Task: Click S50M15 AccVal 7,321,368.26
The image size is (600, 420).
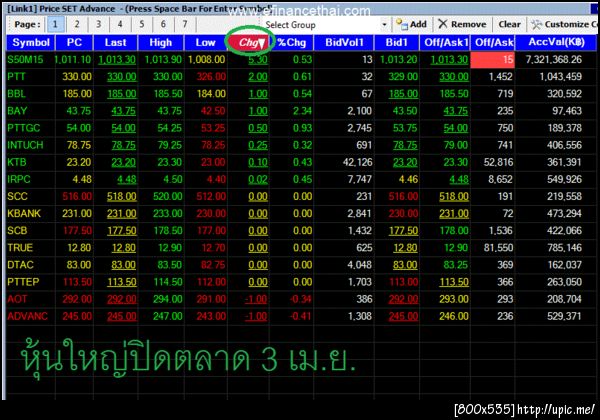Action: pos(554,60)
